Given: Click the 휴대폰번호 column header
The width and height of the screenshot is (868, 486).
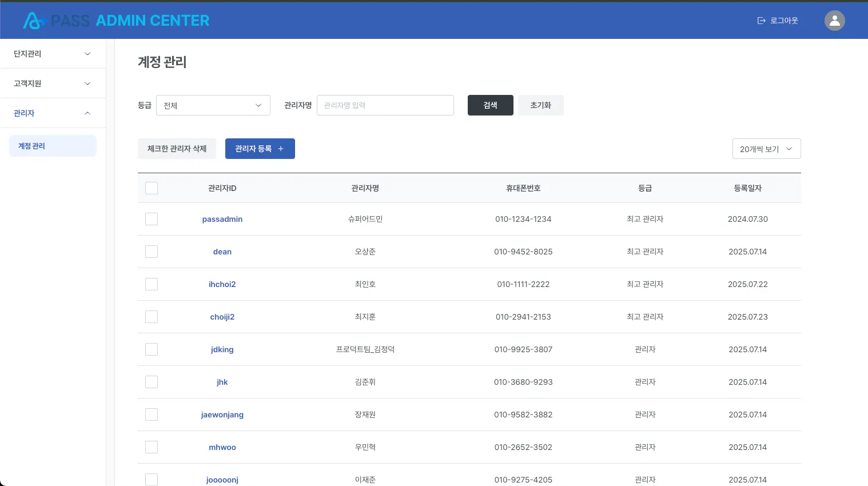Looking at the screenshot, I should pyautogui.click(x=523, y=188).
